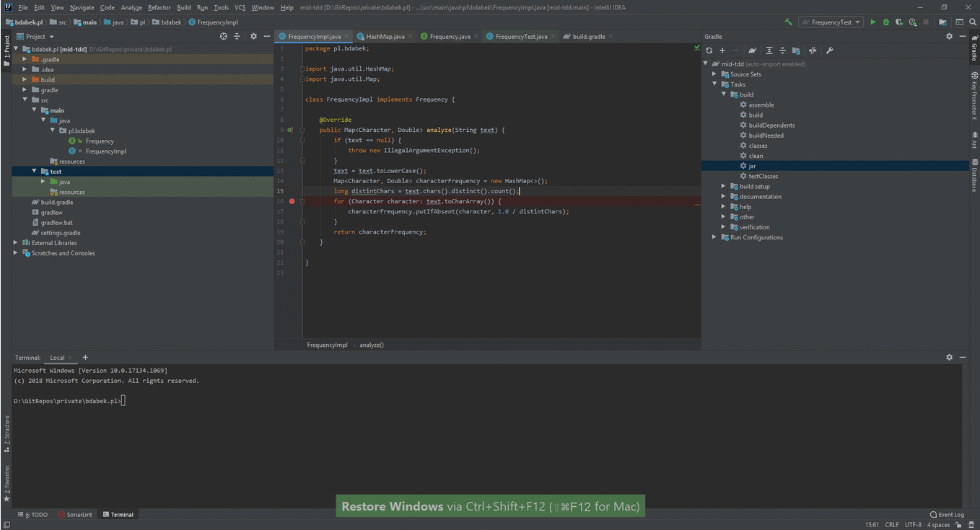Expand Source Sets in Gradle panel
980x530 pixels.
point(714,74)
